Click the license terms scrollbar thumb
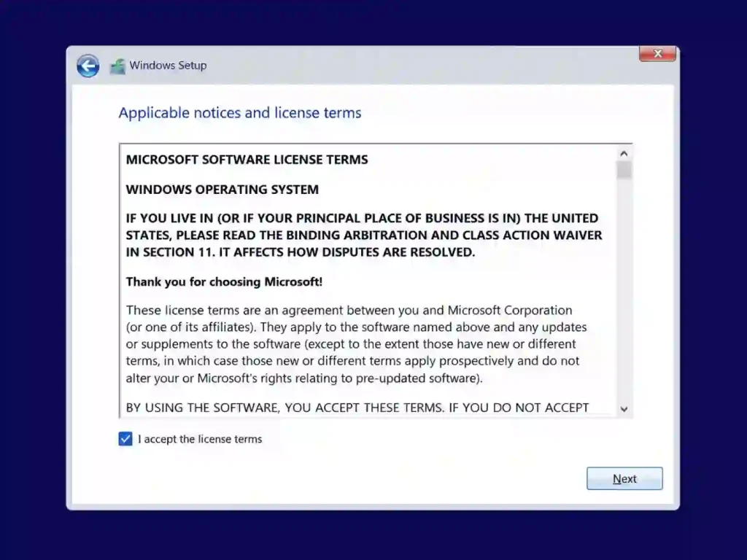 [624, 170]
